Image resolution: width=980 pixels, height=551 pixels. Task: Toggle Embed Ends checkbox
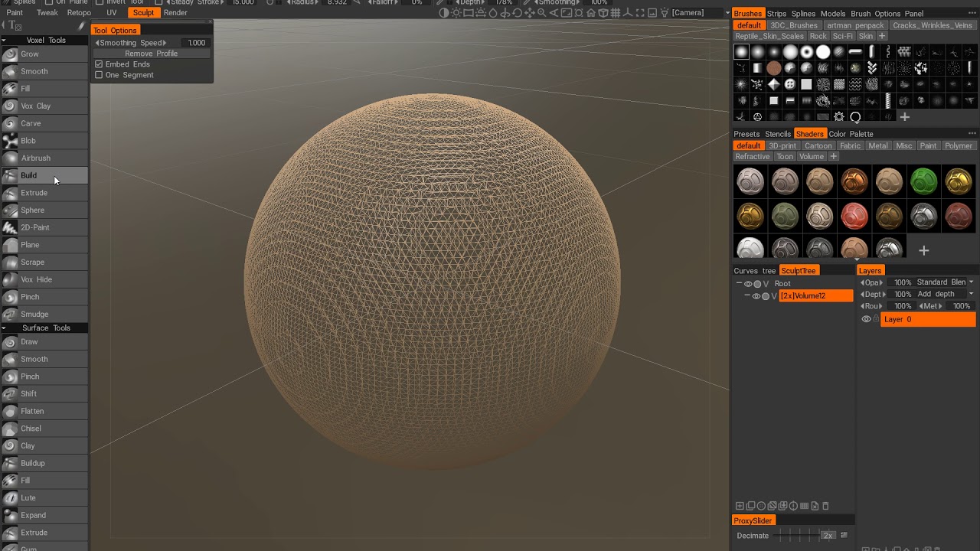(x=99, y=64)
